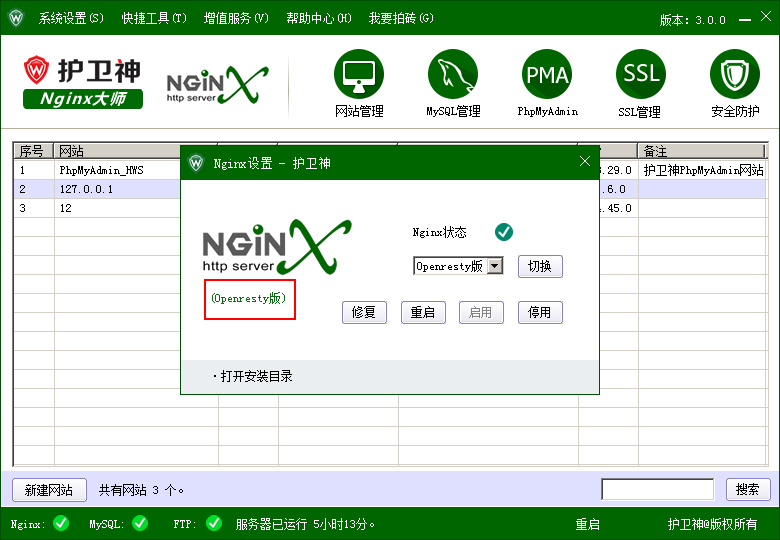Expand the Openresty版 version dropdown
Viewport: 780px width, 540px height.
click(x=494, y=267)
